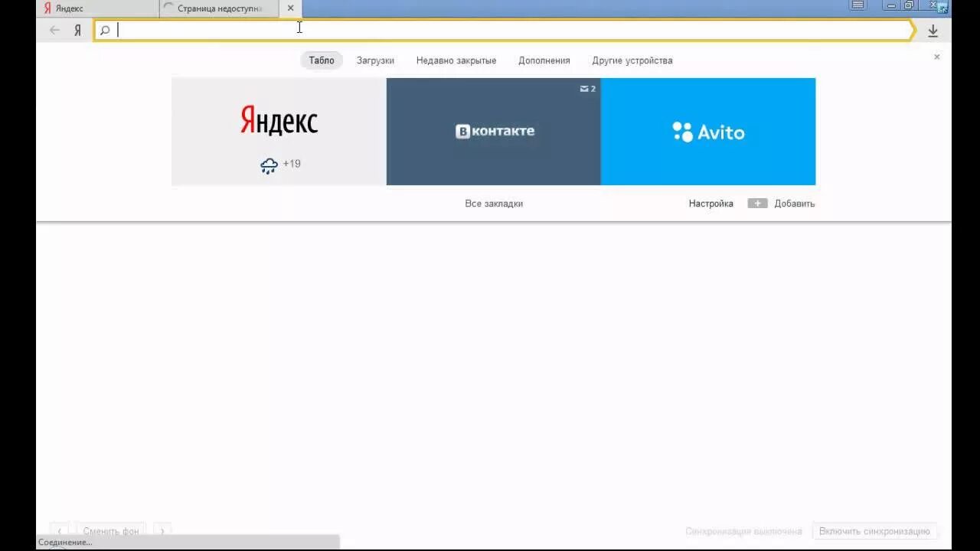Click Сменить фон button

pyautogui.click(x=111, y=531)
